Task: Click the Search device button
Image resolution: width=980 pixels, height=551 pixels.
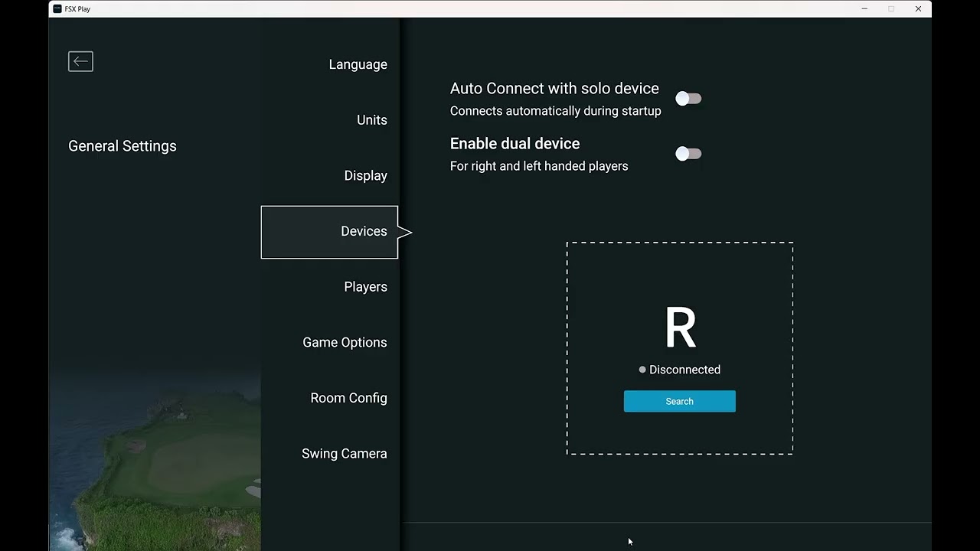Action: point(680,401)
